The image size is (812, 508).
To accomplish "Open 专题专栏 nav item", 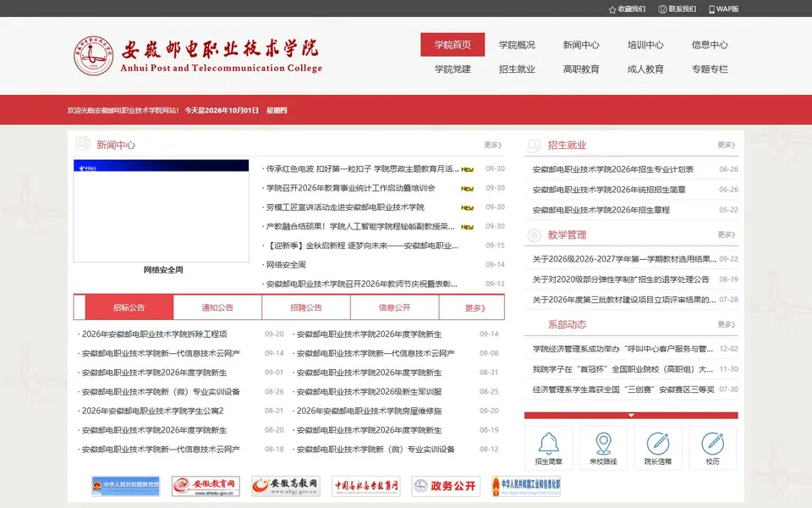I will 710,69.
